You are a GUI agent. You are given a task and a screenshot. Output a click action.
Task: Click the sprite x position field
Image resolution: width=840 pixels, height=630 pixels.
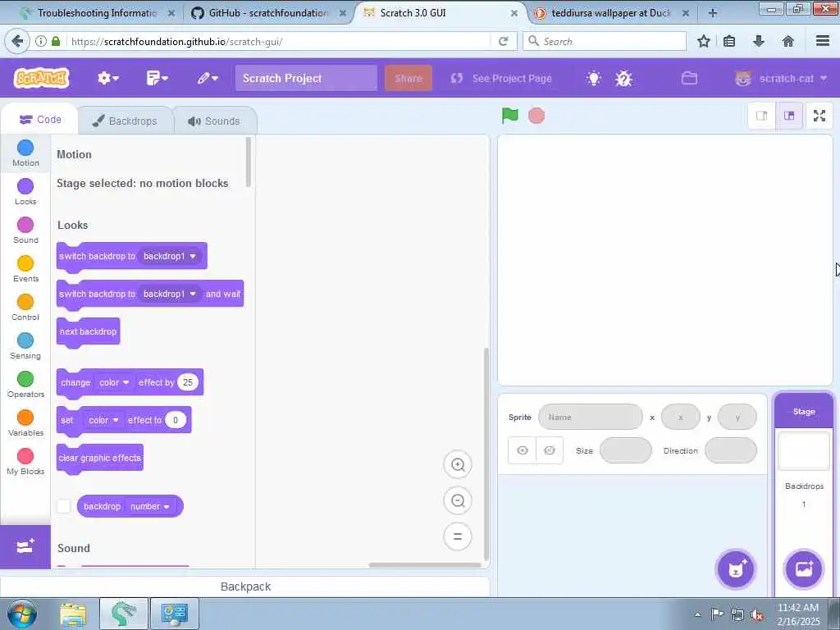[x=680, y=417]
